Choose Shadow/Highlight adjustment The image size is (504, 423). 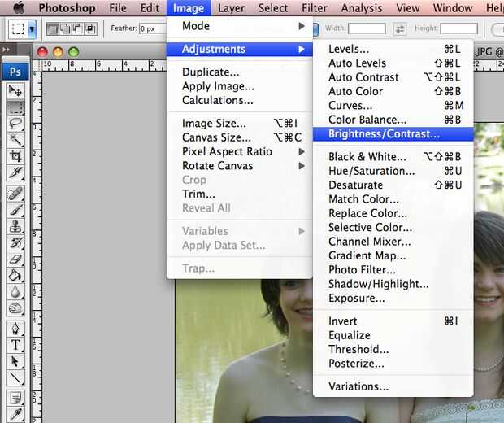pyautogui.click(x=393, y=284)
